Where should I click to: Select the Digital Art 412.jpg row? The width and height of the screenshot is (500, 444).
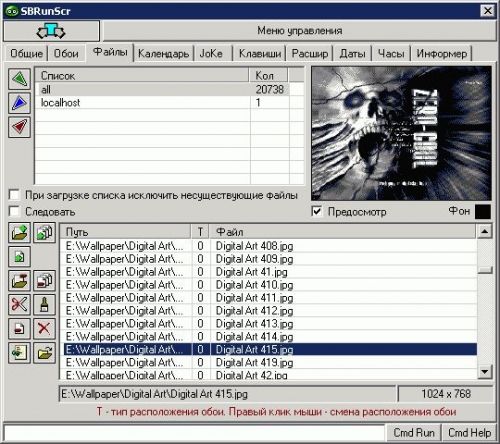pos(270,311)
